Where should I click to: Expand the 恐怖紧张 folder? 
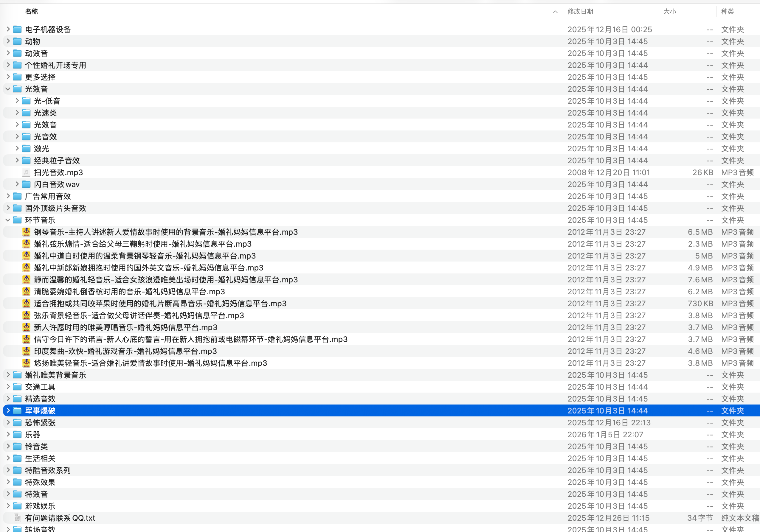[x=8, y=422]
